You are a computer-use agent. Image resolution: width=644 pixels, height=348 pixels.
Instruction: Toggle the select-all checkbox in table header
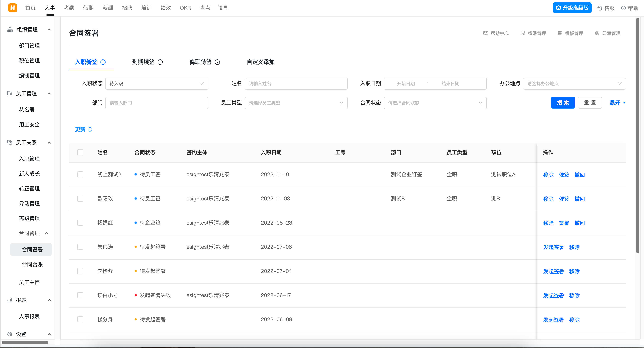coord(80,152)
